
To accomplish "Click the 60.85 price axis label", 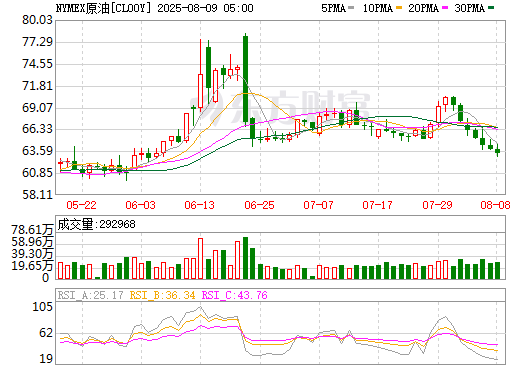I will [x=37, y=173].
